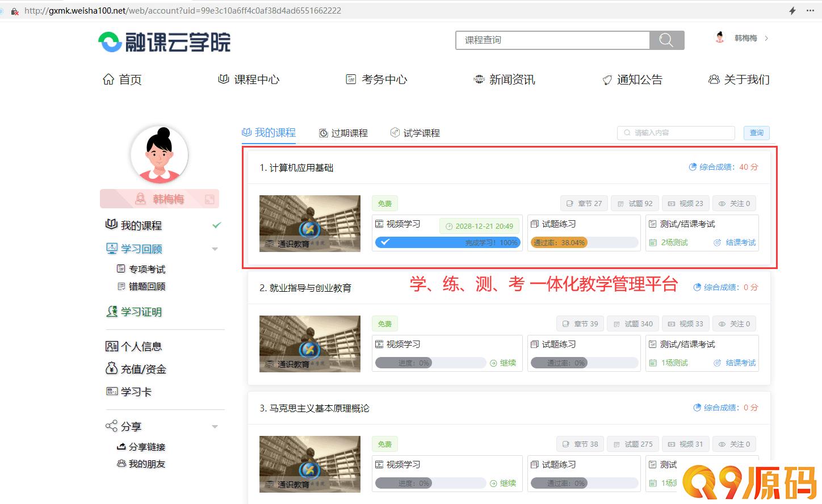Click the search magnifier button
This screenshot has width=822, height=504.
tap(666, 40)
